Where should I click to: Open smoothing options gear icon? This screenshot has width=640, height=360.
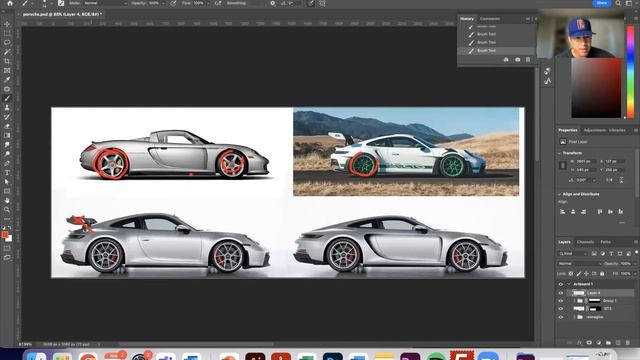point(273,3)
